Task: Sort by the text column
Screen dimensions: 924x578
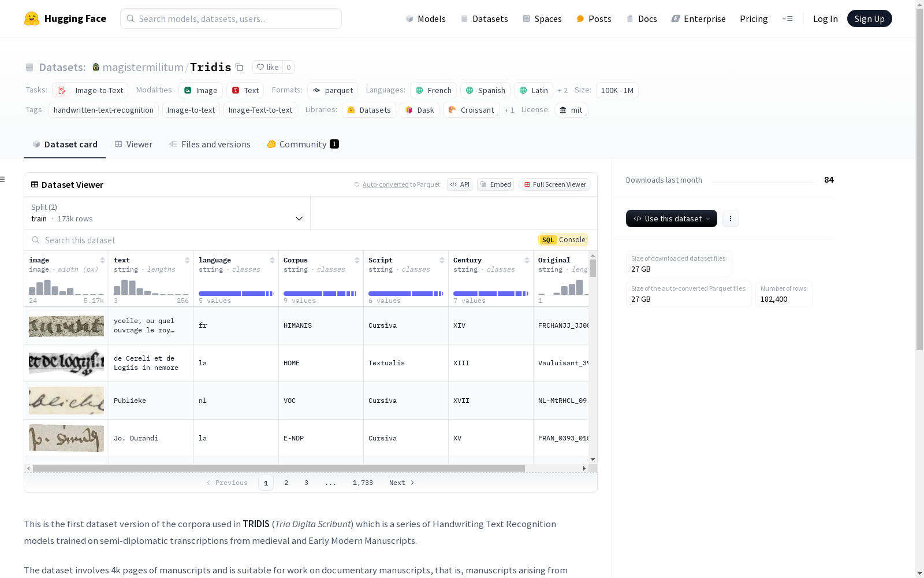Action: click(x=187, y=260)
